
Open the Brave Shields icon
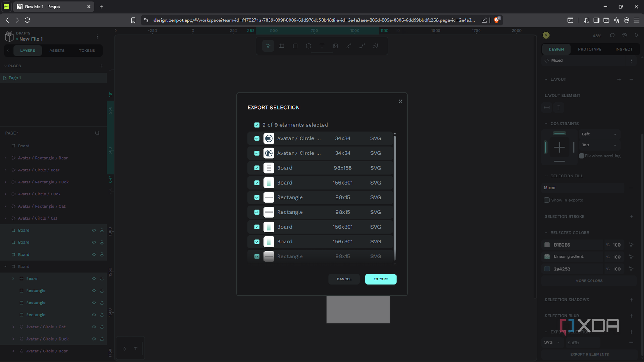pos(497,20)
